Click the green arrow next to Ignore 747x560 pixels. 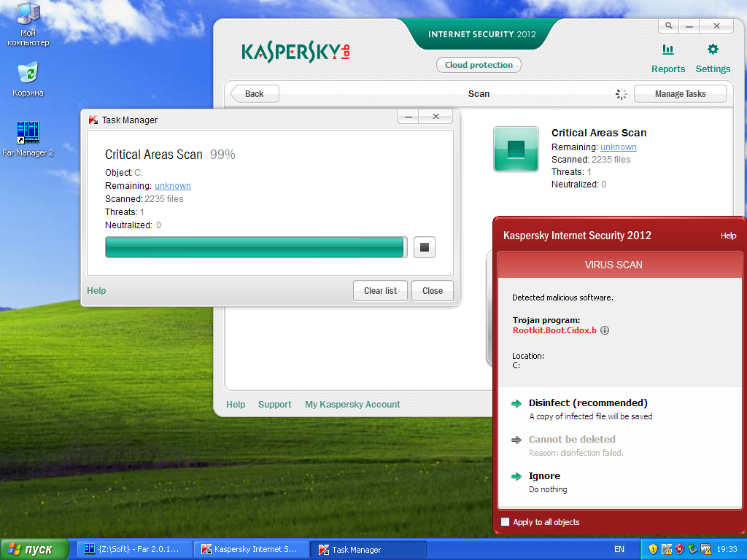pos(516,476)
